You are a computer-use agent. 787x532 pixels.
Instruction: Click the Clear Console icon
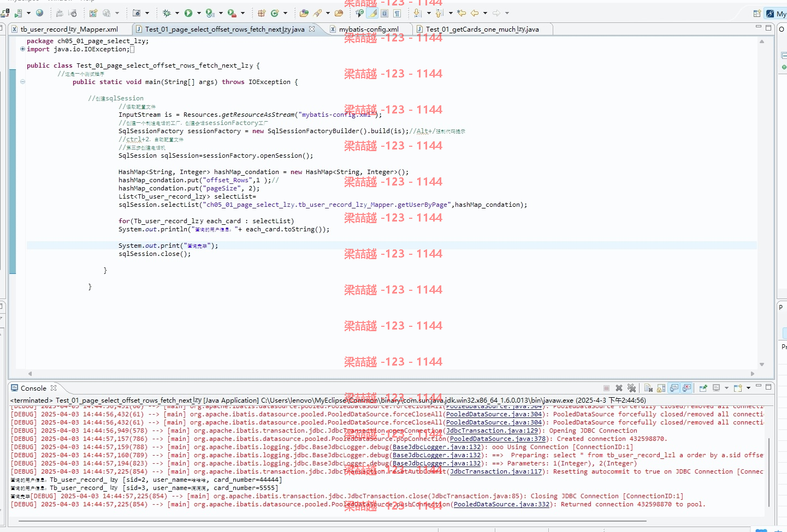(648, 388)
